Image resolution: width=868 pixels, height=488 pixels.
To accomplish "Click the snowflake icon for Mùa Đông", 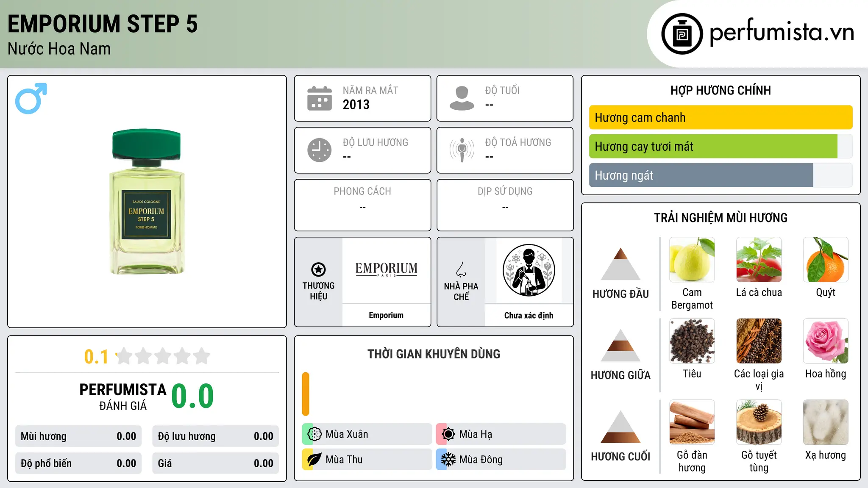I will pyautogui.click(x=448, y=460).
